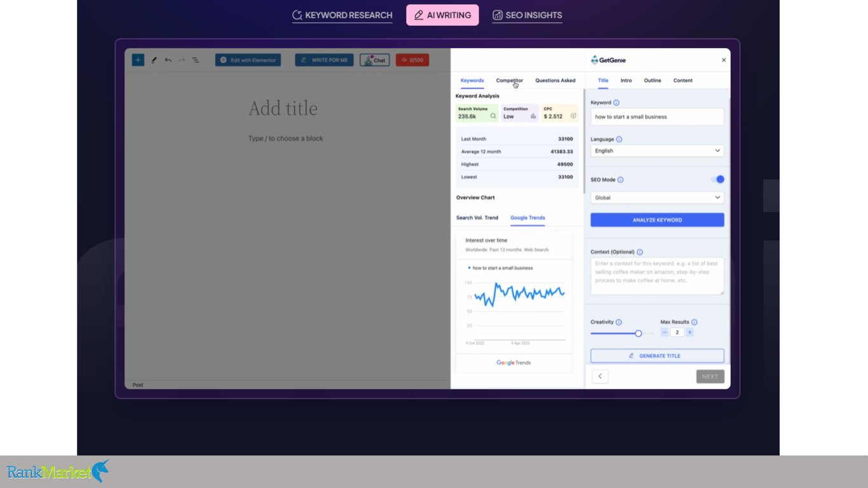The width and height of the screenshot is (868, 488).
Task: Click the Post breadcrumb at editor bottom
Action: 138,385
